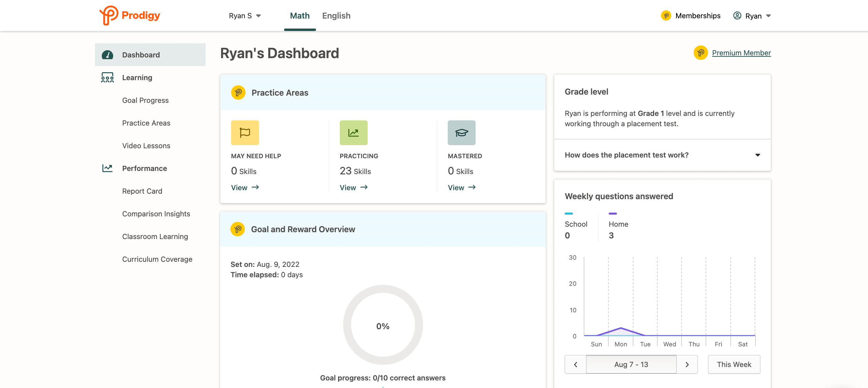Viewport: 868px width, 388px height.
Task: Click the green Practicing chart icon
Action: (x=354, y=132)
